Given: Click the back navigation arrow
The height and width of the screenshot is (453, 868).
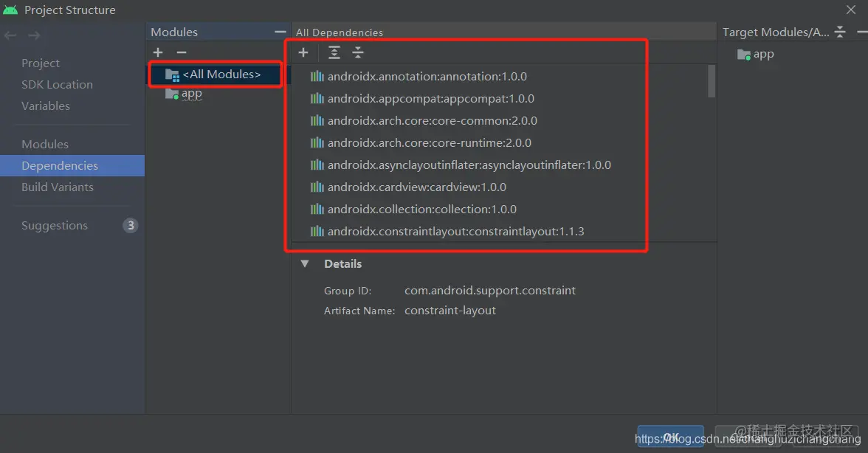Looking at the screenshot, I should point(10,35).
